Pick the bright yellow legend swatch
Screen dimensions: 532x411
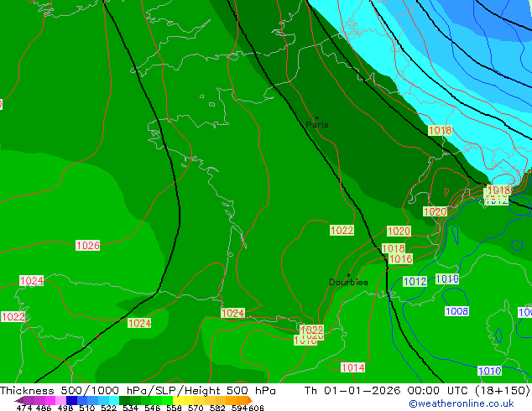178,400
